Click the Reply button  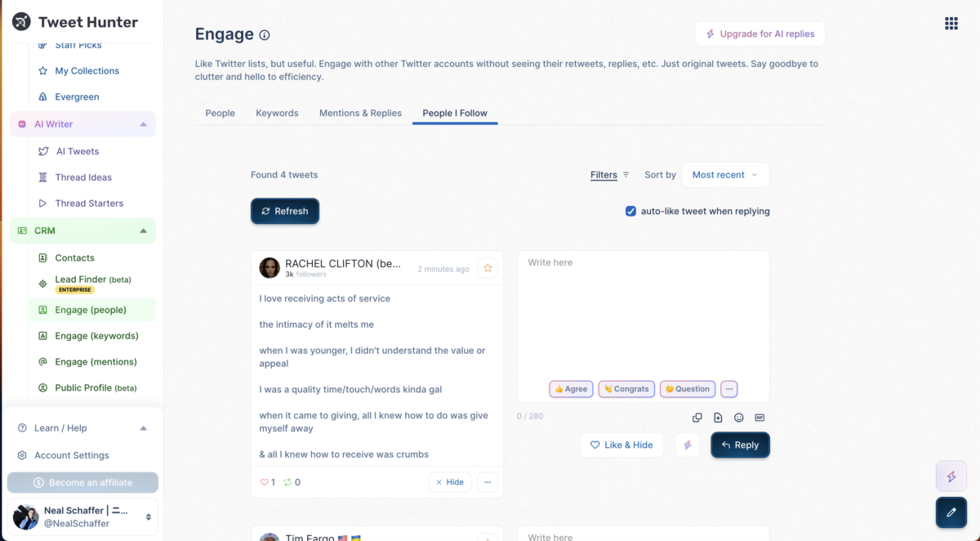coord(740,445)
